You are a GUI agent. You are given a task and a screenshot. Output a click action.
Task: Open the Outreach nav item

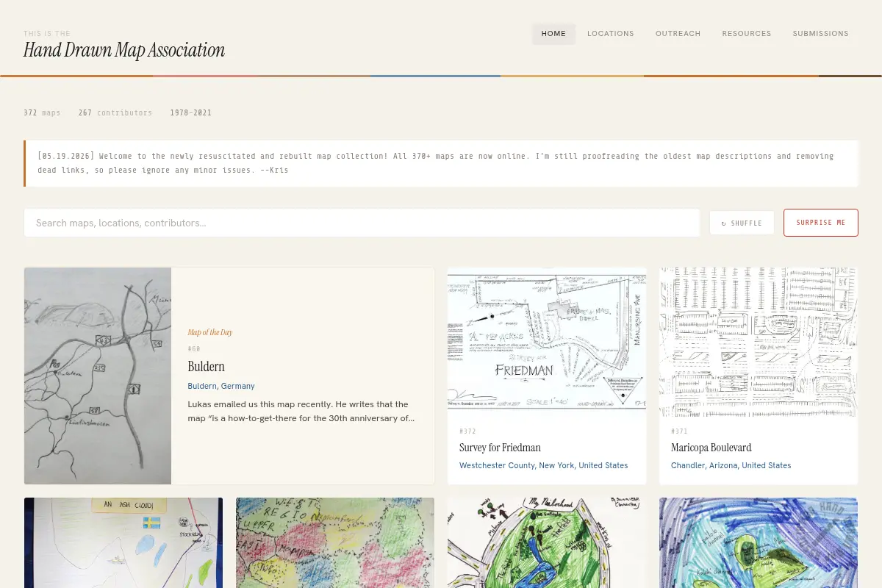tap(678, 34)
